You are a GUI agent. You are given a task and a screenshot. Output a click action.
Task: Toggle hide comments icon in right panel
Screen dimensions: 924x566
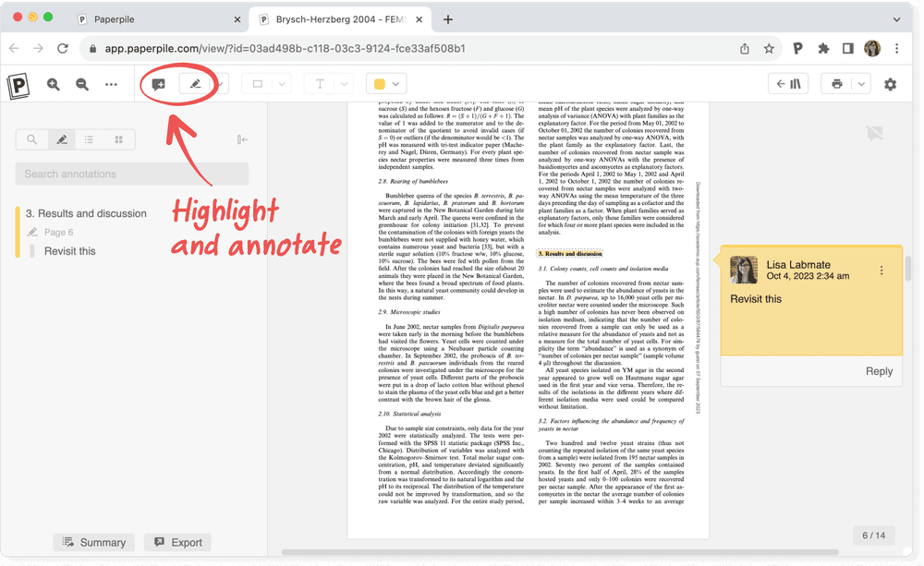click(872, 133)
